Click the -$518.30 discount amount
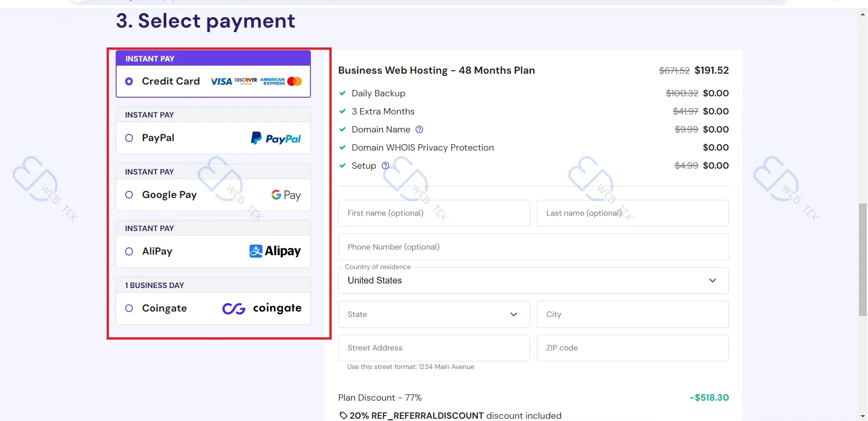The image size is (868, 421). pos(709,397)
